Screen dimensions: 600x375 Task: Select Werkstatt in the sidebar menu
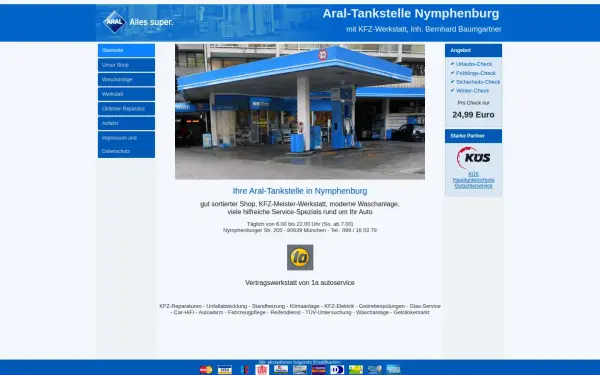coord(126,94)
